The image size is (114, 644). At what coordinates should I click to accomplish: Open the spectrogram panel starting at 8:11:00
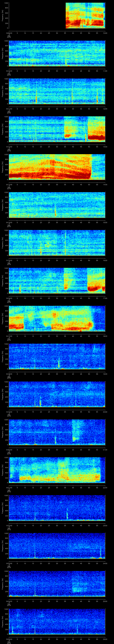point(57,91)
